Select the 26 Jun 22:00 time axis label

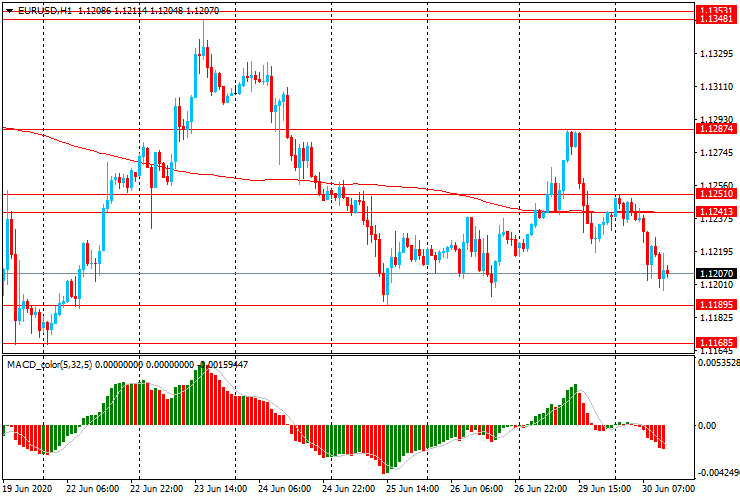(x=541, y=488)
